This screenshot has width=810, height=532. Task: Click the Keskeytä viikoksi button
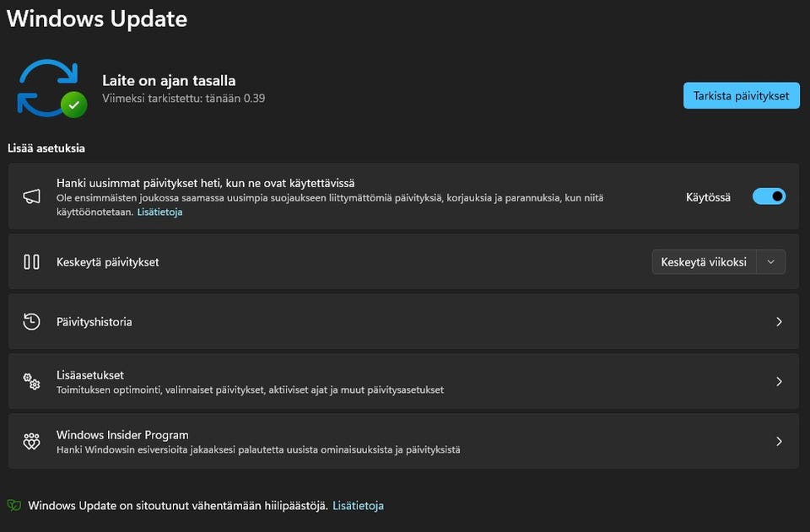click(704, 261)
